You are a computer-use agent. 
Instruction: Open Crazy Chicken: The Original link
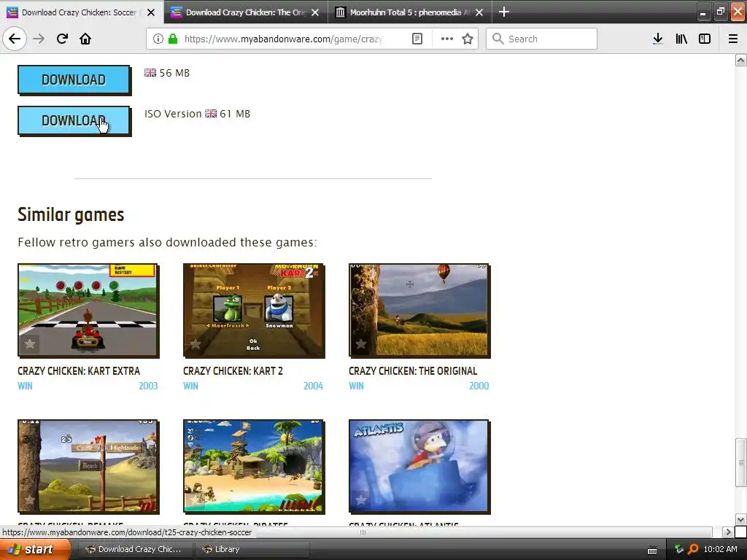pyautogui.click(x=413, y=371)
